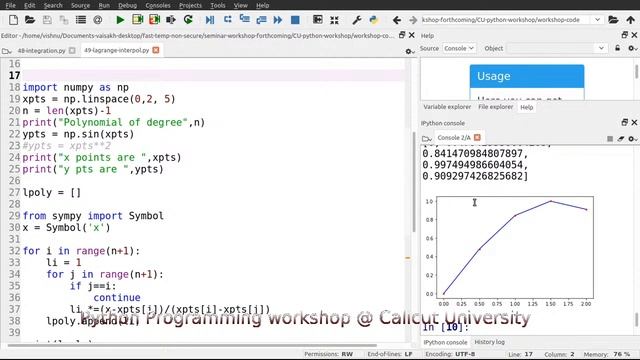Click the debugger Step icon
This screenshot has height=360, width=640.
pos(227,20)
